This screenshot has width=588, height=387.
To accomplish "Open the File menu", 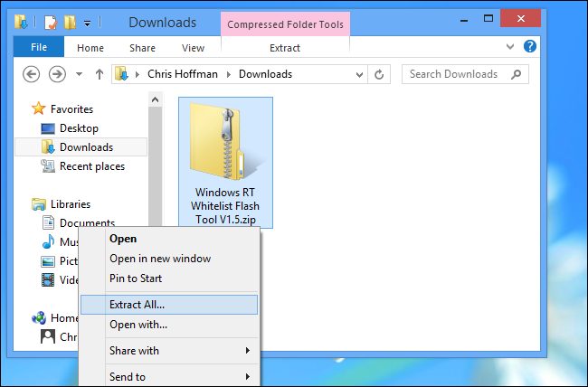I will coord(39,47).
